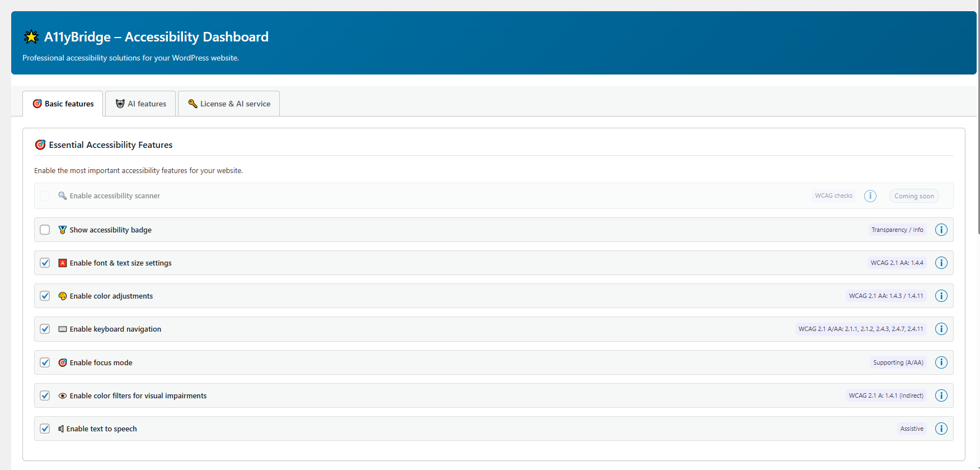Click the Supporting (A/AA) tag
Screen dimensions: 980x470
click(x=898, y=362)
